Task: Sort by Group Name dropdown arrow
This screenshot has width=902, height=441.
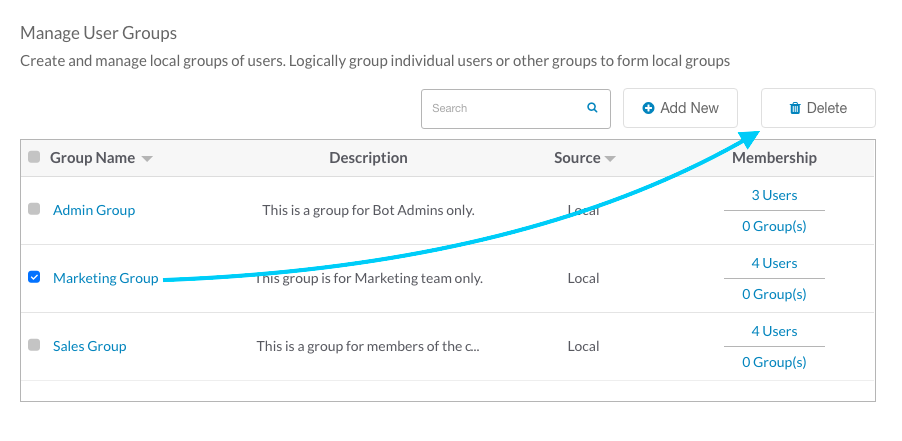Action: [147, 159]
